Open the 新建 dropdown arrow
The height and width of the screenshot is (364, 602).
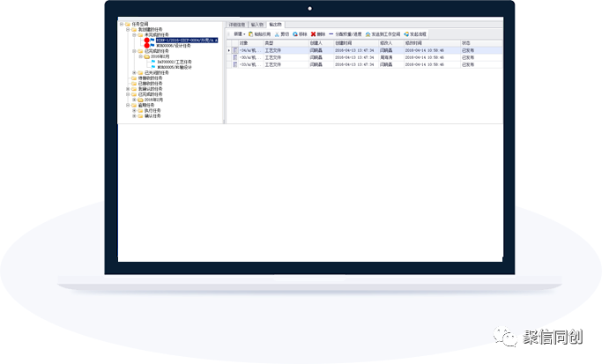click(x=244, y=34)
